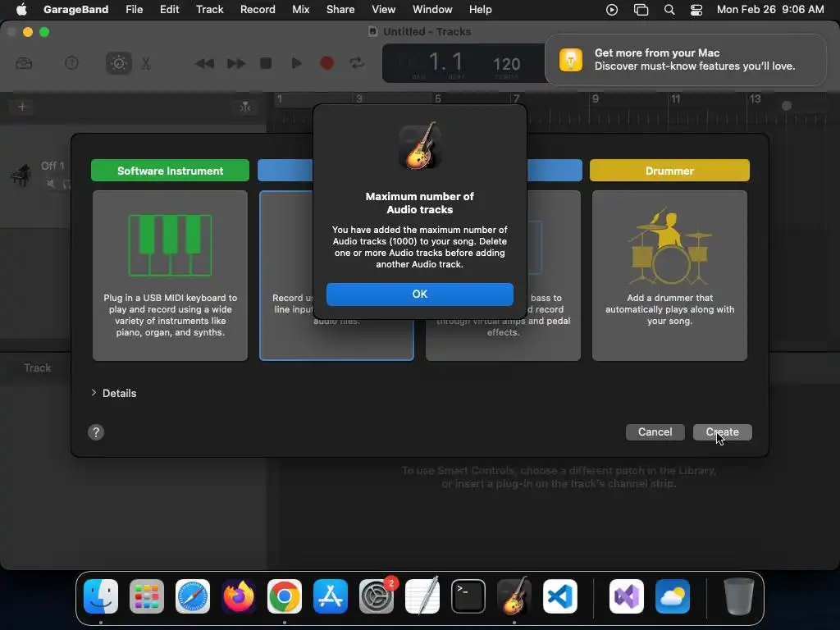Click bar 11 on the ruler
The height and width of the screenshot is (630, 840).
pos(676,98)
